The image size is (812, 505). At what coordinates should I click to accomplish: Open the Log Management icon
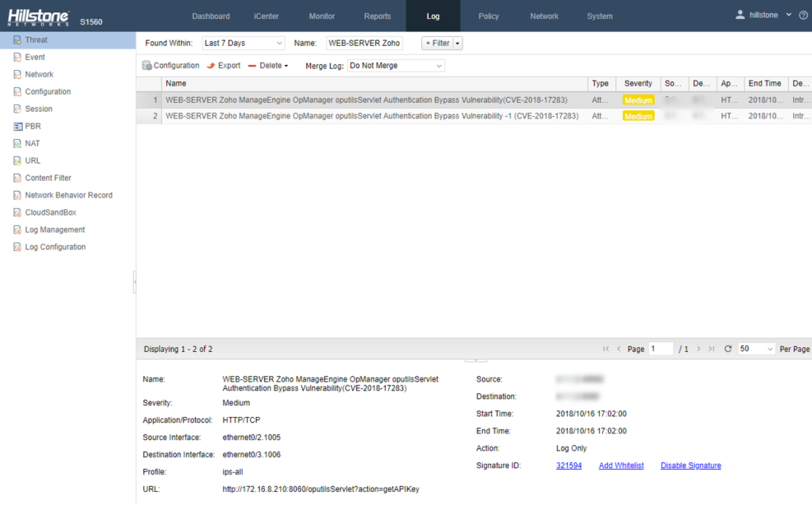tap(17, 230)
